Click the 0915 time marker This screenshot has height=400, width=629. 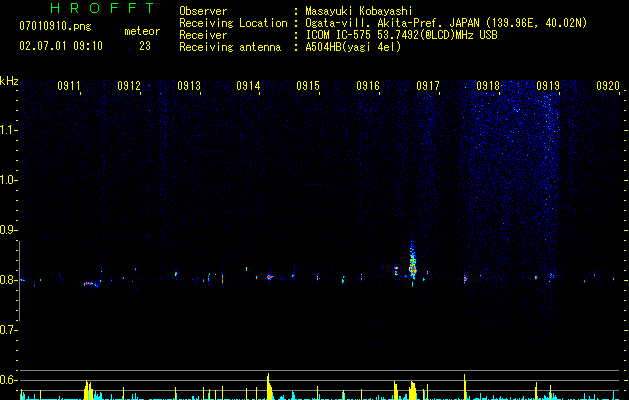[308, 86]
